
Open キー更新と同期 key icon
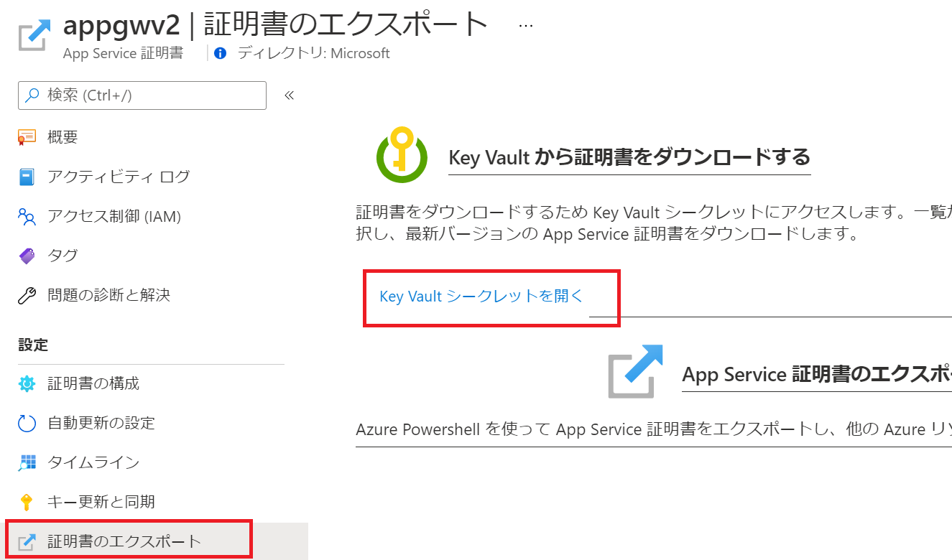tap(27, 502)
